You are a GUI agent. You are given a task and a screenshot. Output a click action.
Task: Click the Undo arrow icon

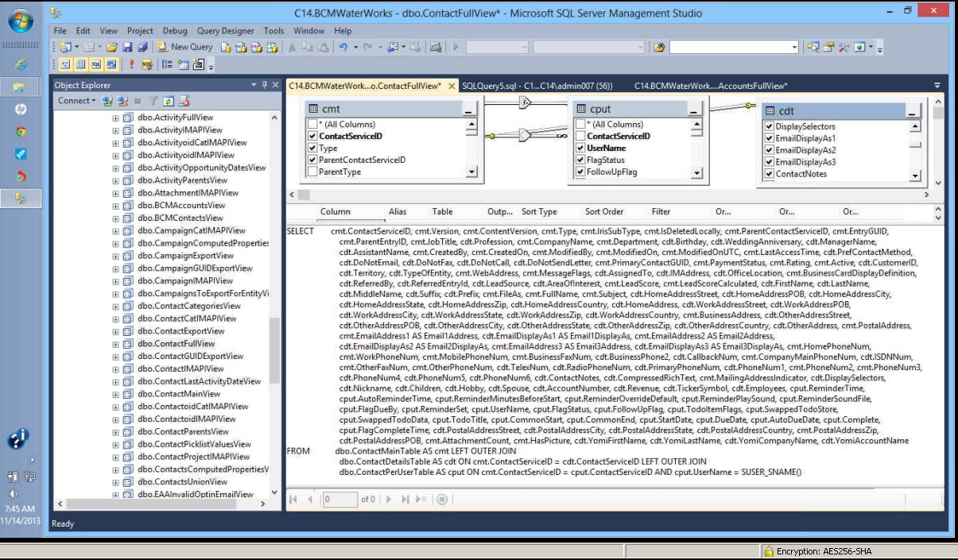click(x=343, y=47)
